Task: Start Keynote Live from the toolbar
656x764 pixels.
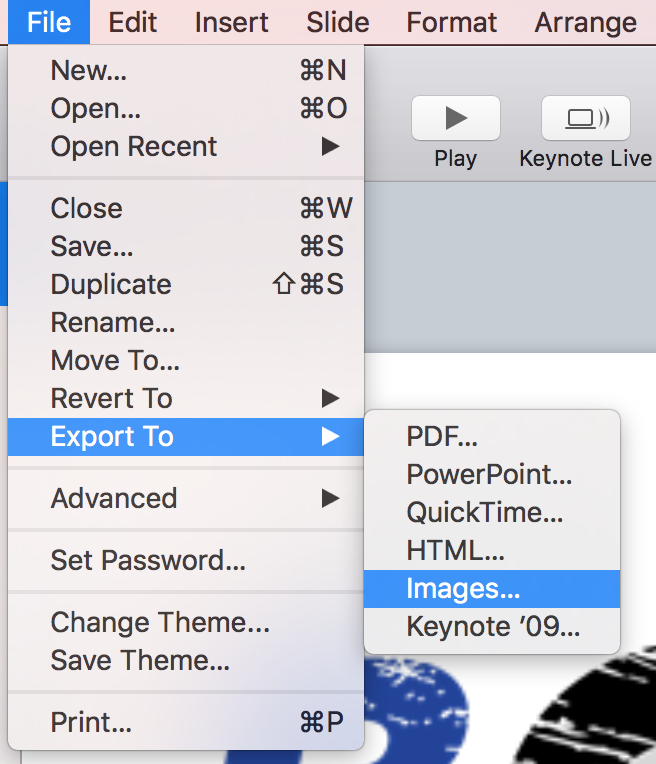Action: (586, 118)
